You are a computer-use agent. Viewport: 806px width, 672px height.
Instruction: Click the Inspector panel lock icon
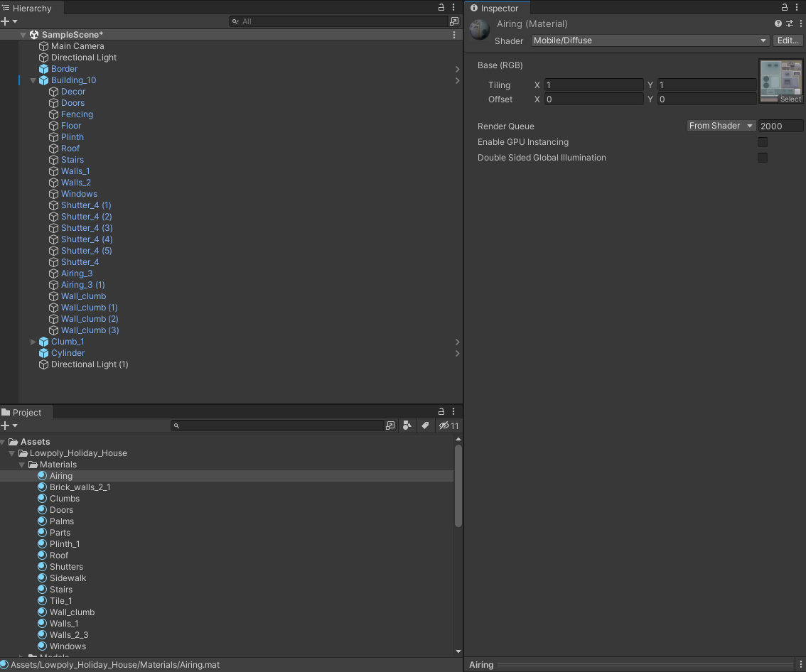(x=785, y=8)
